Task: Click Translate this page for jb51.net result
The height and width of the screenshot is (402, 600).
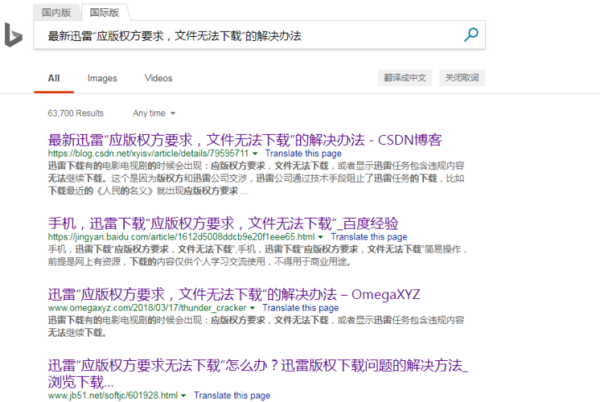Action: [x=232, y=395]
